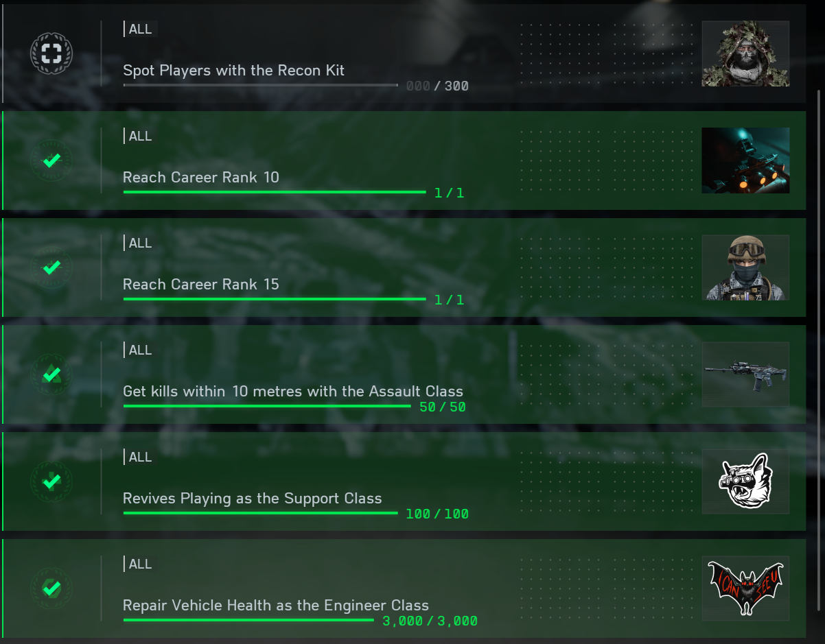Click the Recon Kit 000/300 progress bar
The image size is (825, 644).
click(x=260, y=85)
